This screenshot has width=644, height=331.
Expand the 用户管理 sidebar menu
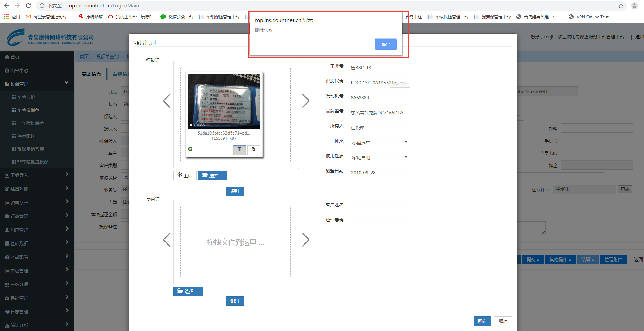pos(37,230)
